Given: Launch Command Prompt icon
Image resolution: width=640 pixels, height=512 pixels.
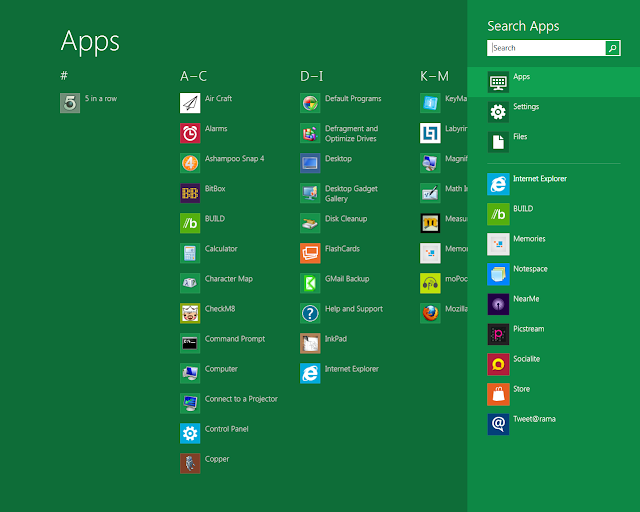Looking at the screenshot, I should pyautogui.click(x=190, y=343).
